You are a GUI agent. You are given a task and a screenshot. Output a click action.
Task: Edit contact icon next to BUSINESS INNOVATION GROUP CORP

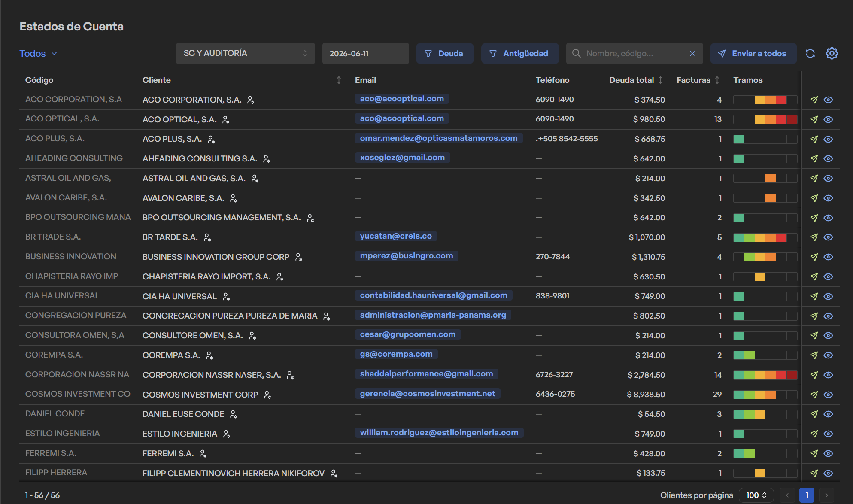[299, 257]
